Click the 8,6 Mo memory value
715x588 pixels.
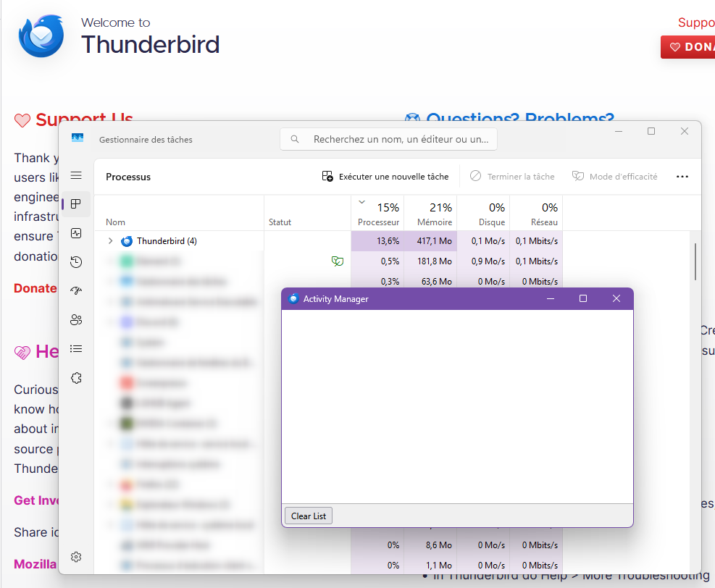tap(439, 545)
